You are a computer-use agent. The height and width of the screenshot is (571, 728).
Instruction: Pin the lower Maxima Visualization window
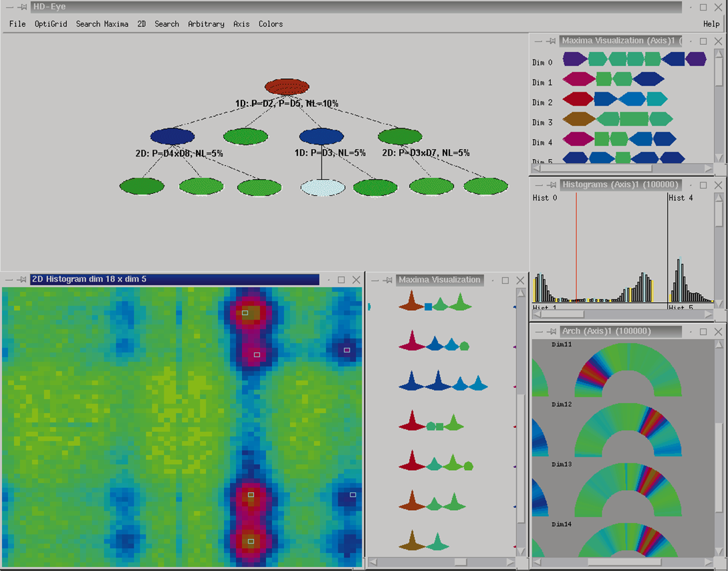pyautogui.click(x=388, y=280)
